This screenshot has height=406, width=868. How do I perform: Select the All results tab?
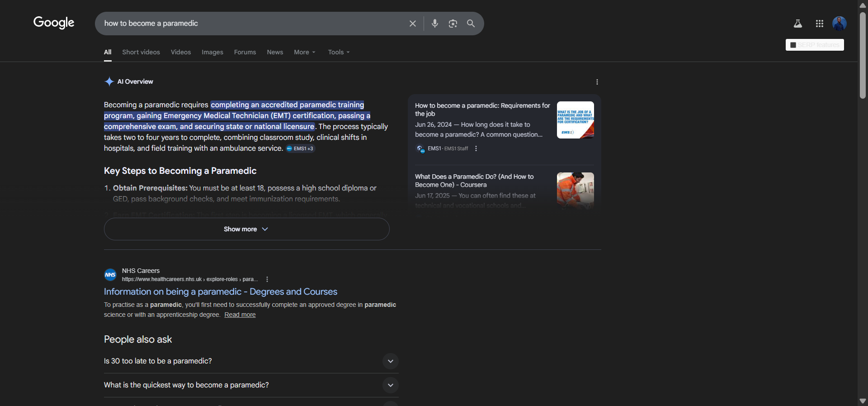tap(108, 52)
